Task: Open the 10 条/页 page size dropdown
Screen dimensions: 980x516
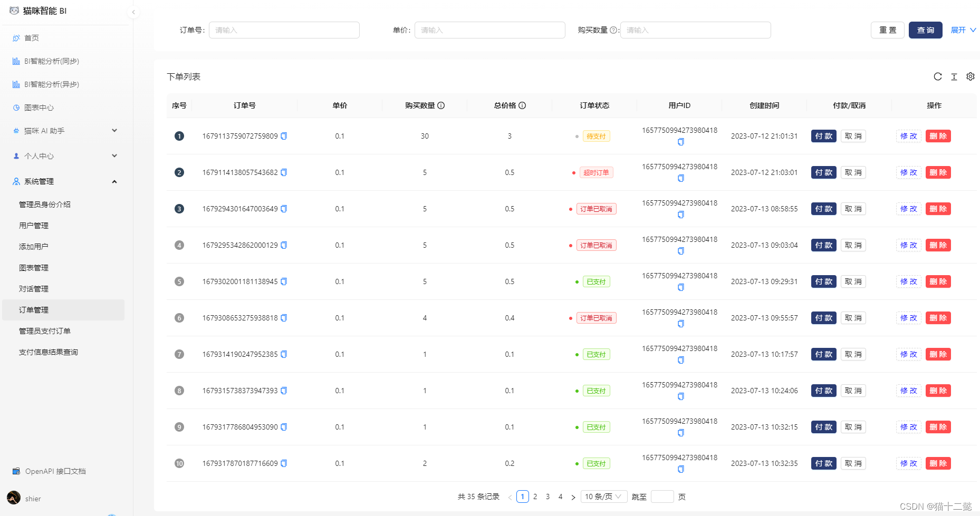Action: 604,496
